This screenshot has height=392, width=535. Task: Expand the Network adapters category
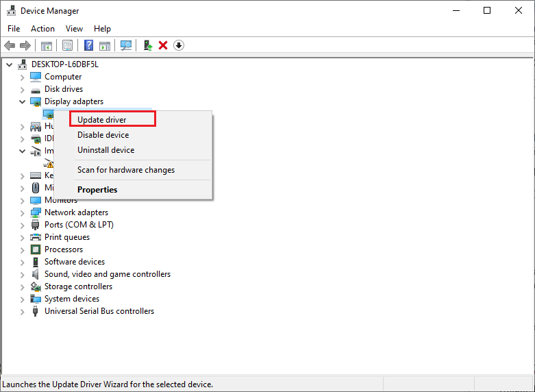click(22, 213)
